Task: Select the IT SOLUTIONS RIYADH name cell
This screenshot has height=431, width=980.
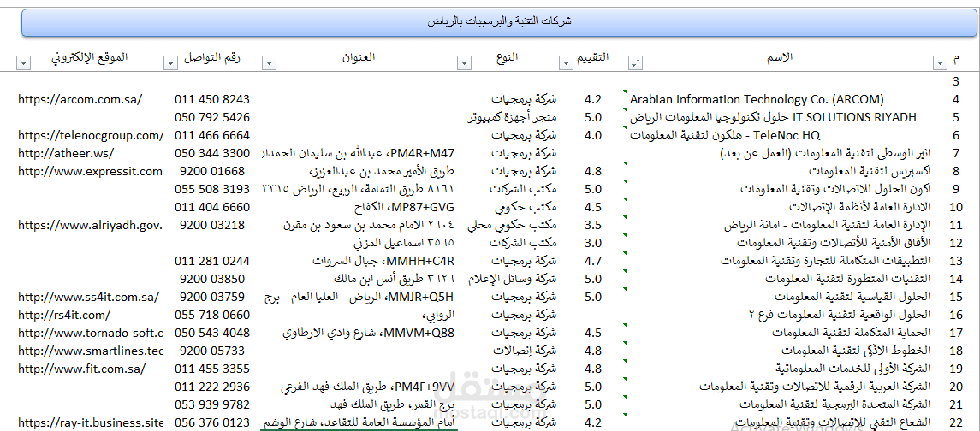Action: click(x=773, y=117)
